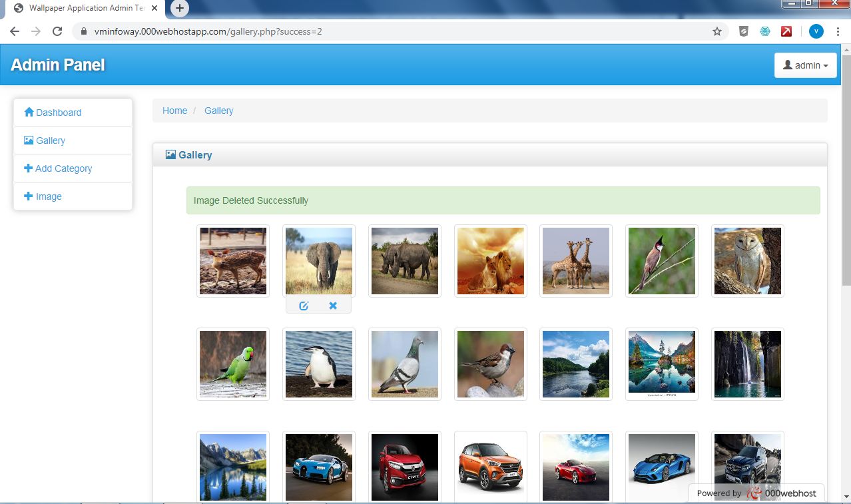
Task: Click the orange SUV thumbnail
Action: tap(491, 467)
